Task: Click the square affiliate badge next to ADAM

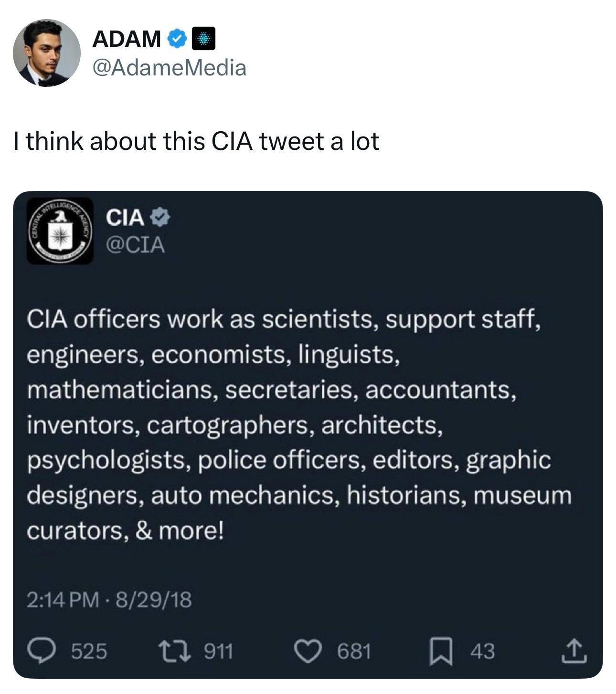Action: pos(204,39)
